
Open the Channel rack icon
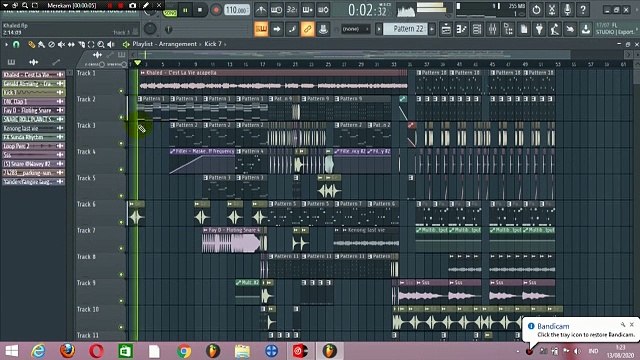click(x=477, y=29)
